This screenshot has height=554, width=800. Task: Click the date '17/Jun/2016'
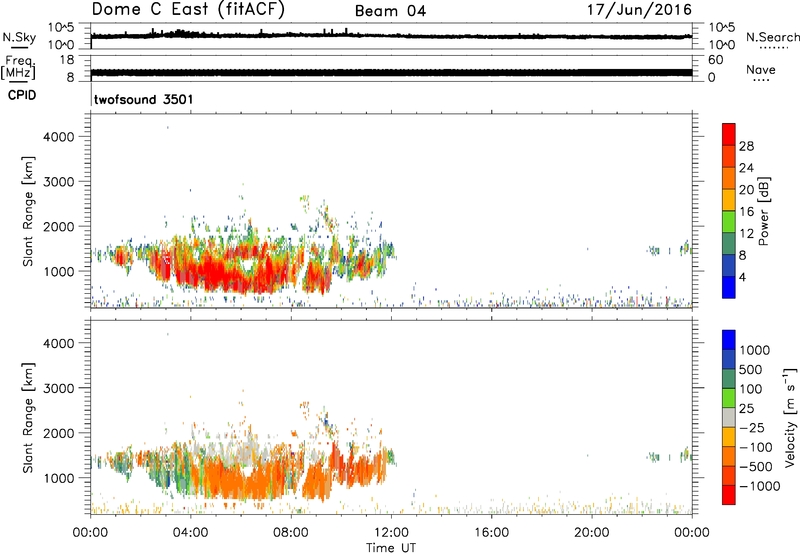coord(639,10)
